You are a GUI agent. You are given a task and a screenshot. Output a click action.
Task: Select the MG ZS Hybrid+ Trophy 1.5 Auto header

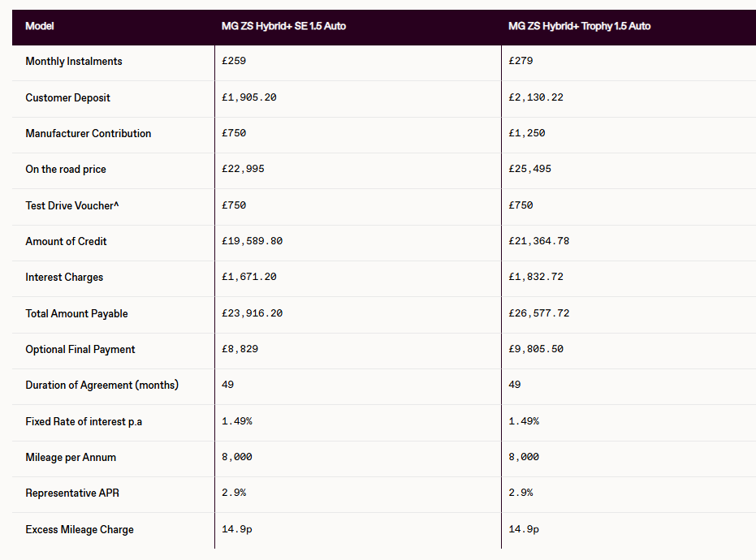click(579, 26)
